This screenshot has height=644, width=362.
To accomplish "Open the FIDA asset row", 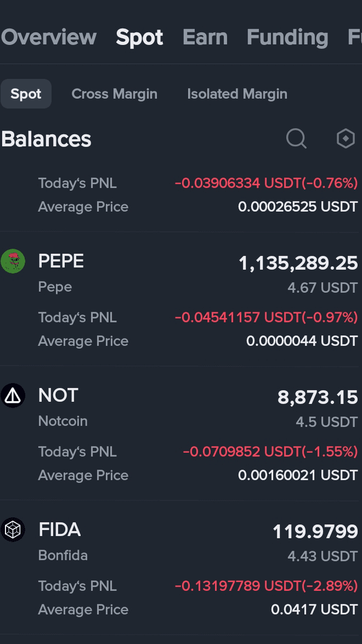I will (x=181, y=568).
